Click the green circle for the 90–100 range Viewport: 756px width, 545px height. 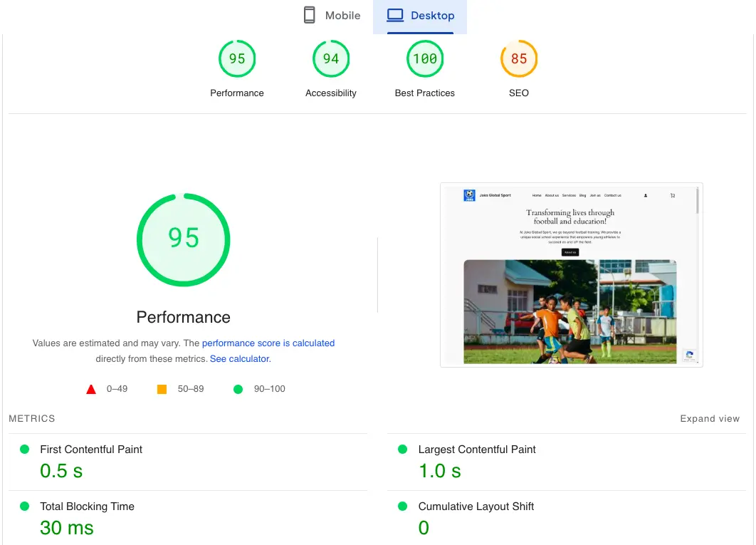pyautogui.click(x=238, y=389)
